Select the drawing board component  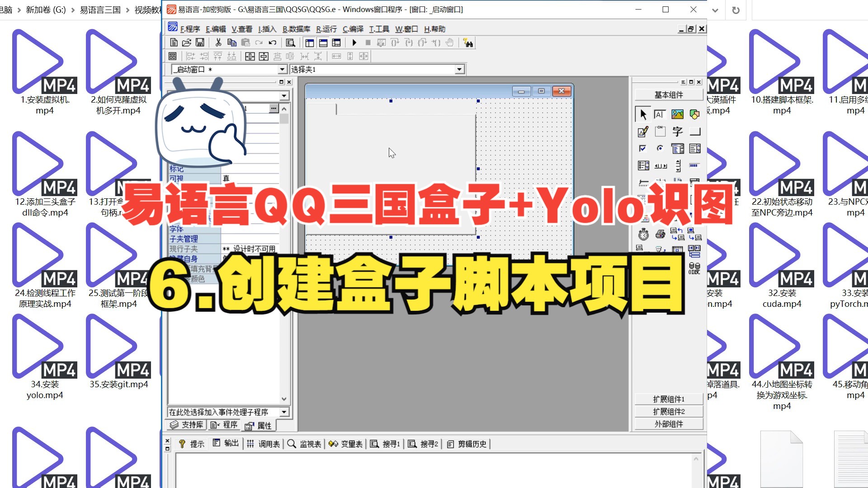click(x=643, y=131)
